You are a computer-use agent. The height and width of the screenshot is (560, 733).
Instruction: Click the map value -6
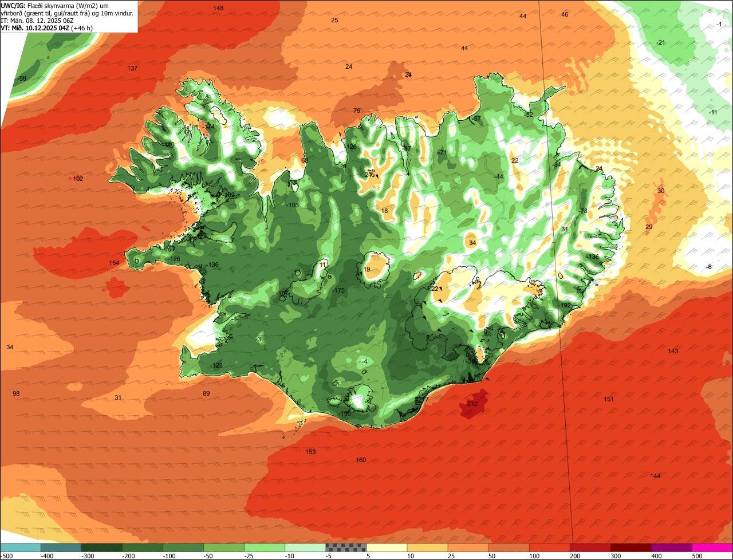pos(709,267)
